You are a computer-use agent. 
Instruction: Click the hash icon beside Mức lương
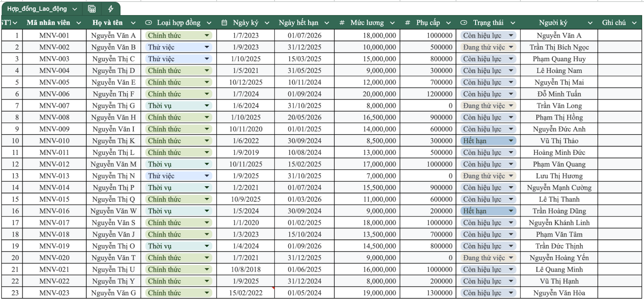coord(342,23)
